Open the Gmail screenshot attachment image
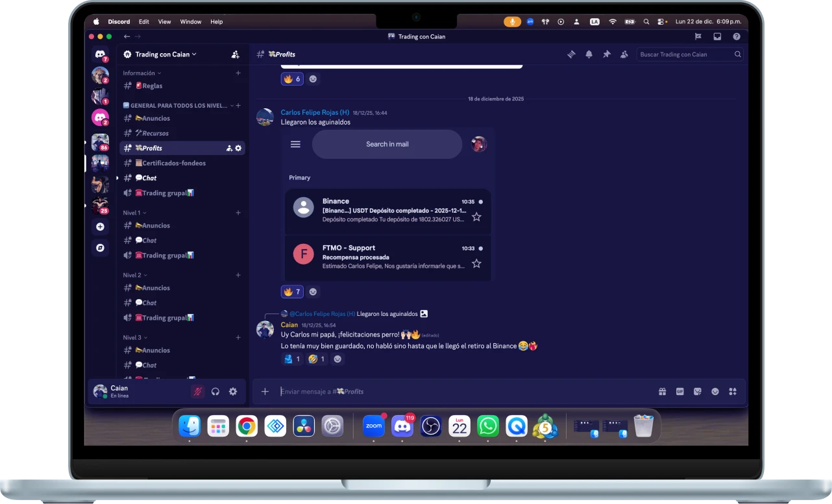 click(x=387, y=204)
